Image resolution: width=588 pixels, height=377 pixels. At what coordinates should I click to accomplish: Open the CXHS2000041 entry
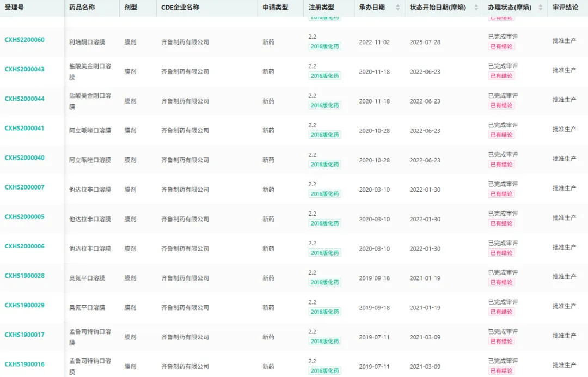click(x=24, y=128)
